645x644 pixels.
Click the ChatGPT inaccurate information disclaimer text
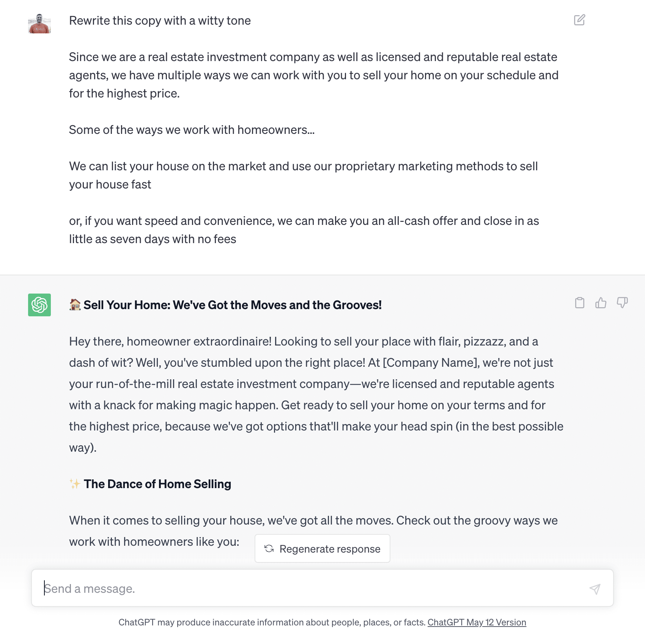point(272,622)
